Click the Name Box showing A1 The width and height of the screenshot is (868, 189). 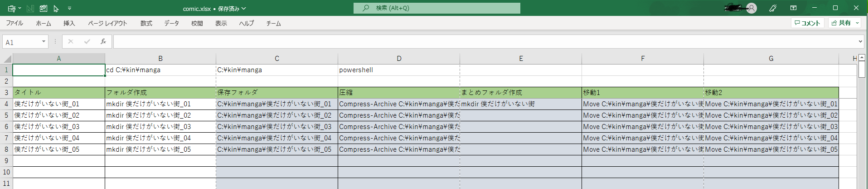[21, 42]
